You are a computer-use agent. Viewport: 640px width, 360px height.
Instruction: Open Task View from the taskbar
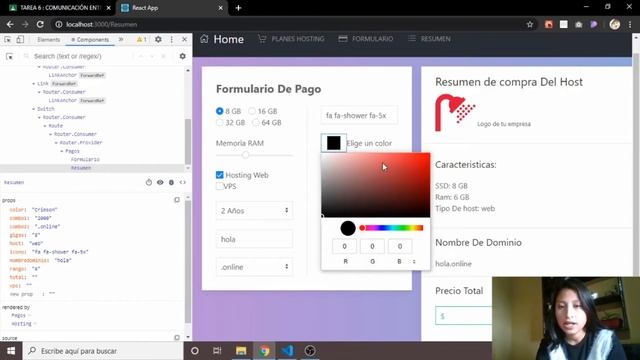217,351
